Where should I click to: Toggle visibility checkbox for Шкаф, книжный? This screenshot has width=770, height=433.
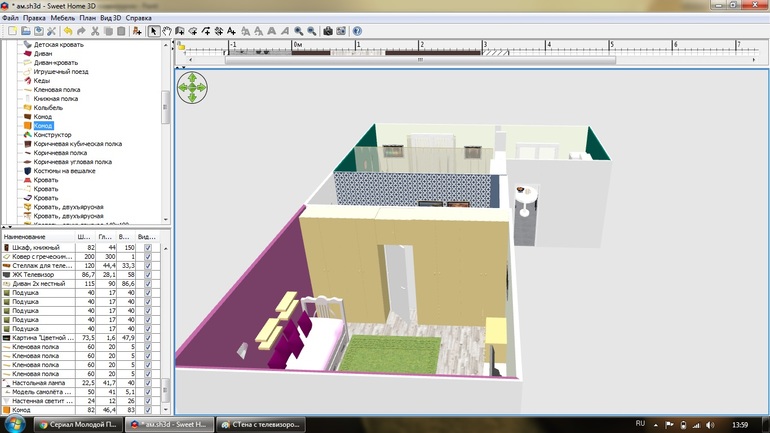point(149,246)
